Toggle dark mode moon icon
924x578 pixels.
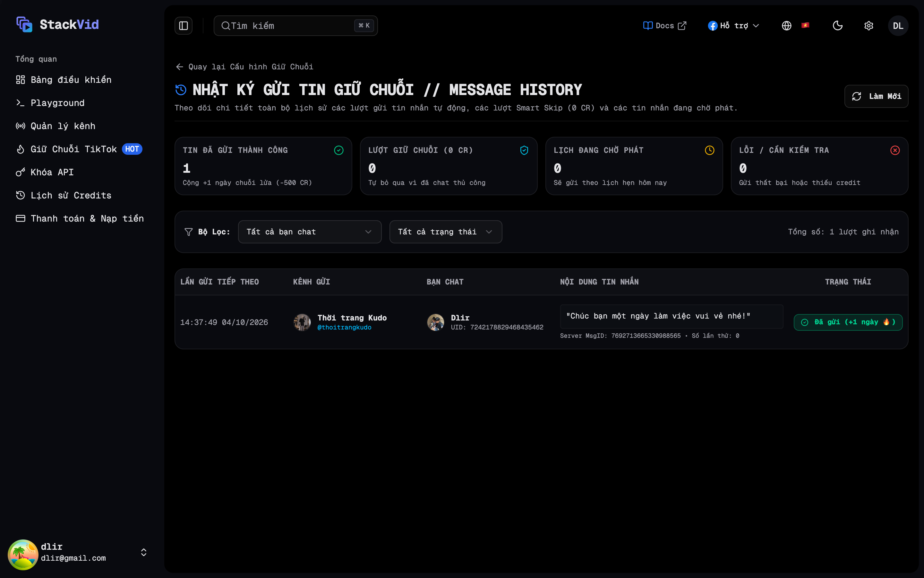(838, 26)
